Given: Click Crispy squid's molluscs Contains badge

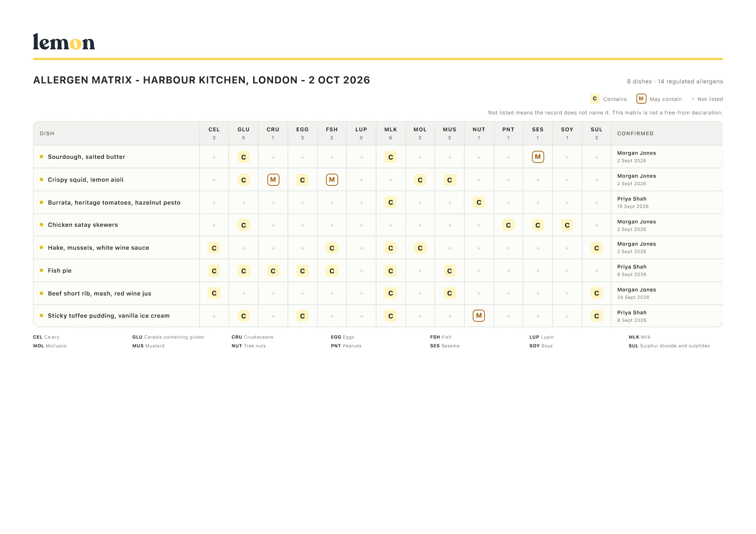Looking at the screenshot, I should (x=420, y=180).
